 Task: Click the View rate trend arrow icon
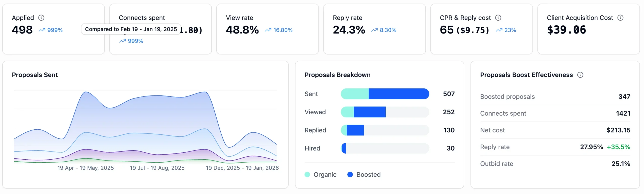coord(268,30)
